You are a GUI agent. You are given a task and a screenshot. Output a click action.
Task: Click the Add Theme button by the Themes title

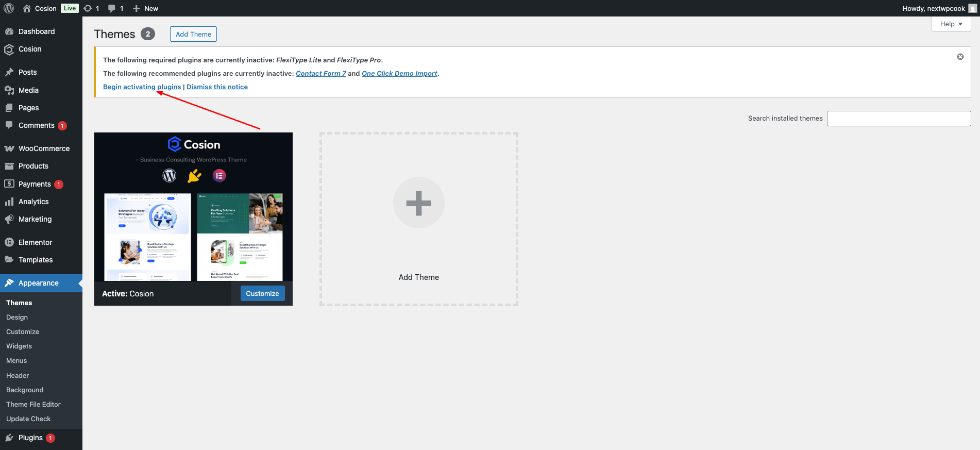tap(193, 34)
